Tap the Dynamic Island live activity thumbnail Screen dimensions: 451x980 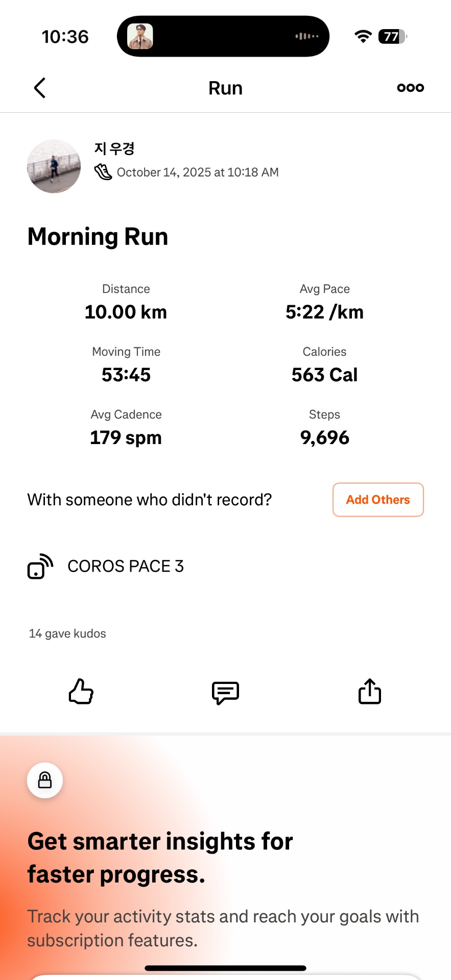[x=140, y=36]
